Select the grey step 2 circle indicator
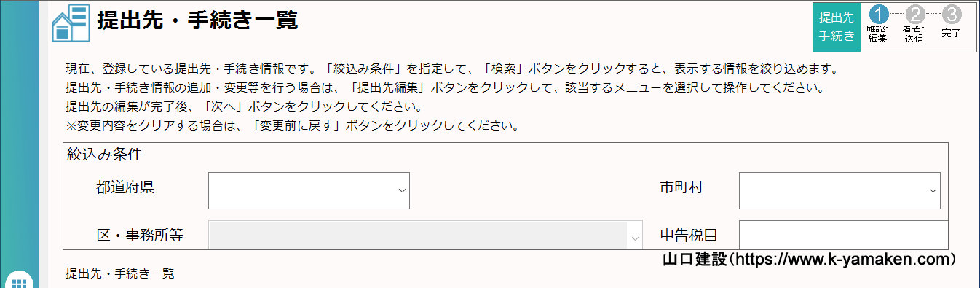 916,15
